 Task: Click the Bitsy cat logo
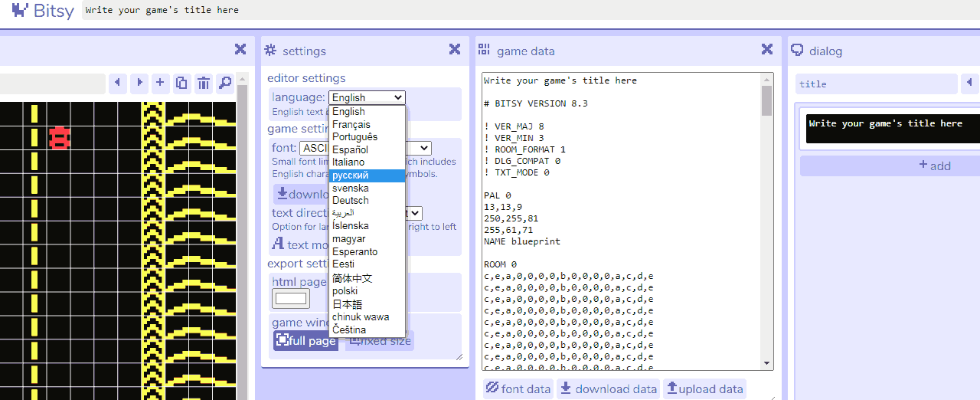point(21,11)
